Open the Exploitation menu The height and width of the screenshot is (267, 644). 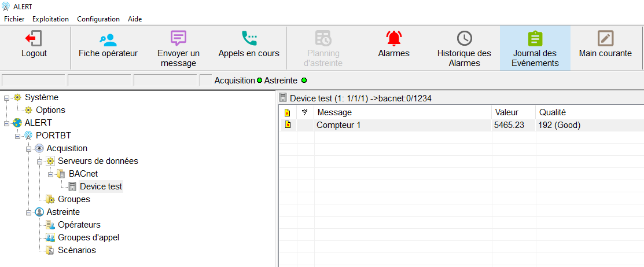point(50,19)
